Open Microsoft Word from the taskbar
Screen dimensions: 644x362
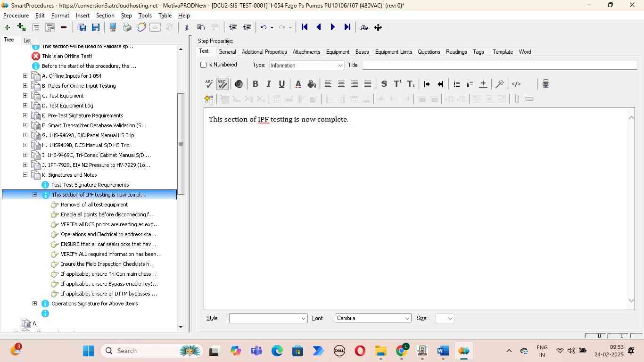click(x=442, y=351)
